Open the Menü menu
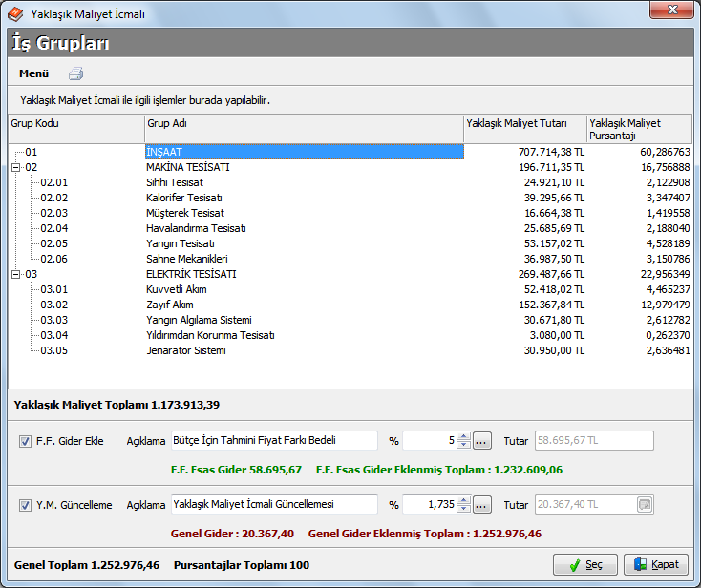Image resolution: width=701 pixels, height=588 pixels. (x=33, y=73)
